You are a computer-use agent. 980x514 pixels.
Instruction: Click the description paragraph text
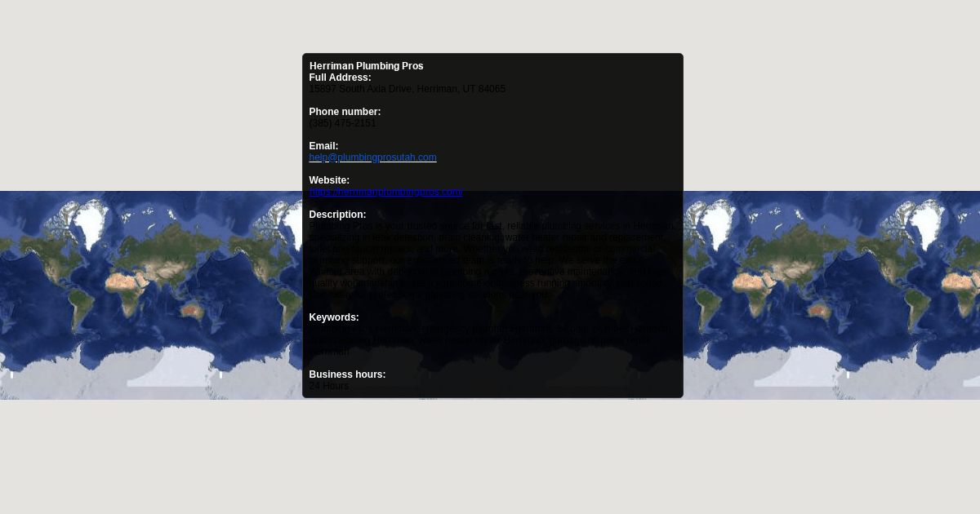coord(492,260)
